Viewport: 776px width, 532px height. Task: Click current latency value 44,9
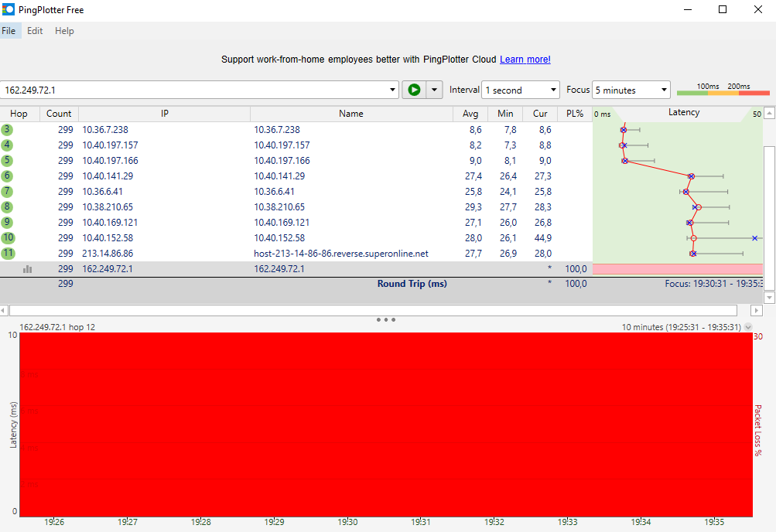(543, 238)
